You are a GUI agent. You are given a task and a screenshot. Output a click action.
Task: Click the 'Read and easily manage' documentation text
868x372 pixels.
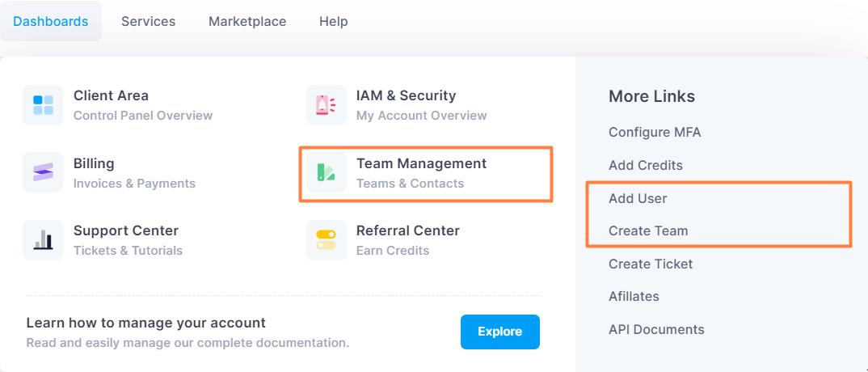tap(188, 343)
